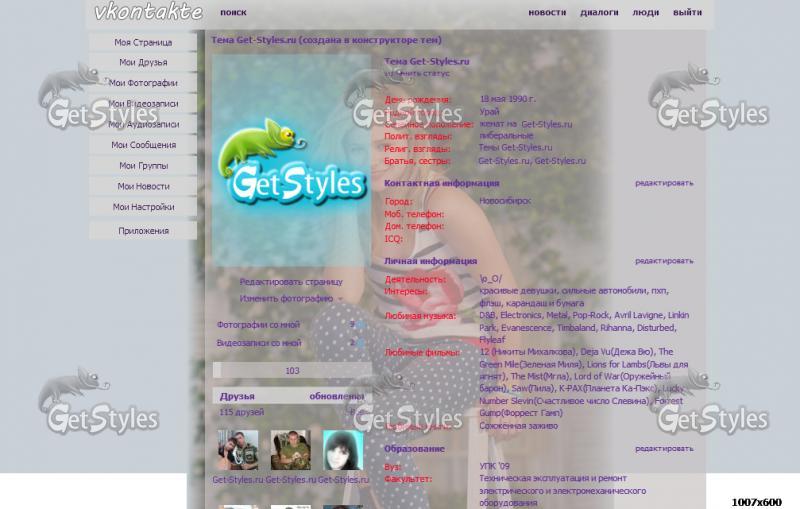Click the rating bar showing 103
The image size is (800, 509).
click(292, 370)
